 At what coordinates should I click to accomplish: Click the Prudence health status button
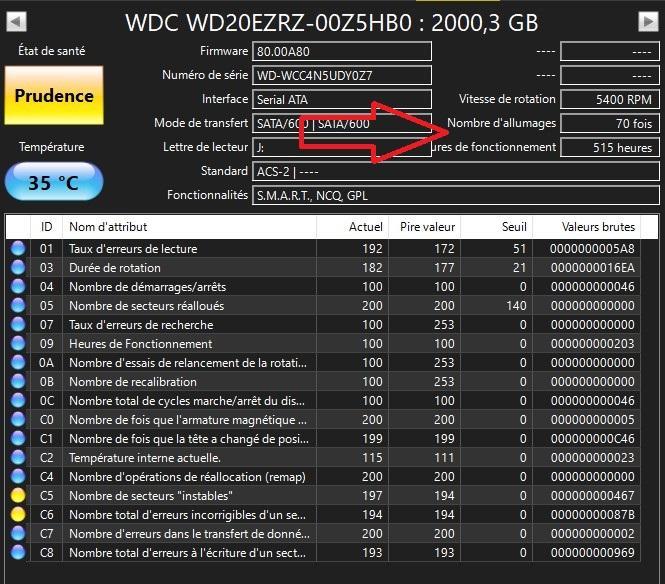pos(54,95)
